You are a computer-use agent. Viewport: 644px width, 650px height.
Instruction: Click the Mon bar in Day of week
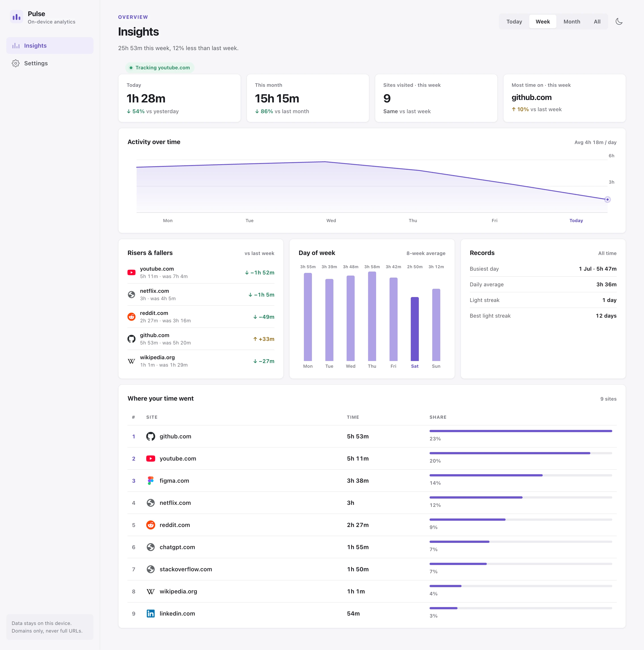pos(308,317)
